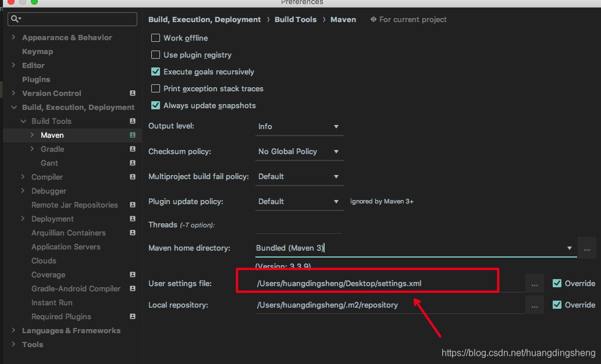
Task: Select Clouds in the settings tree
Action: [44, 260]
